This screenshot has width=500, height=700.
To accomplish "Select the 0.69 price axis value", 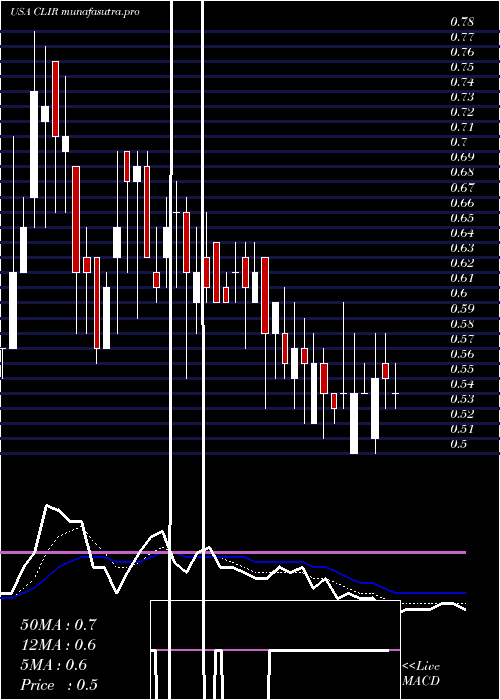I will pyautogui.click(x=462, y=158).
